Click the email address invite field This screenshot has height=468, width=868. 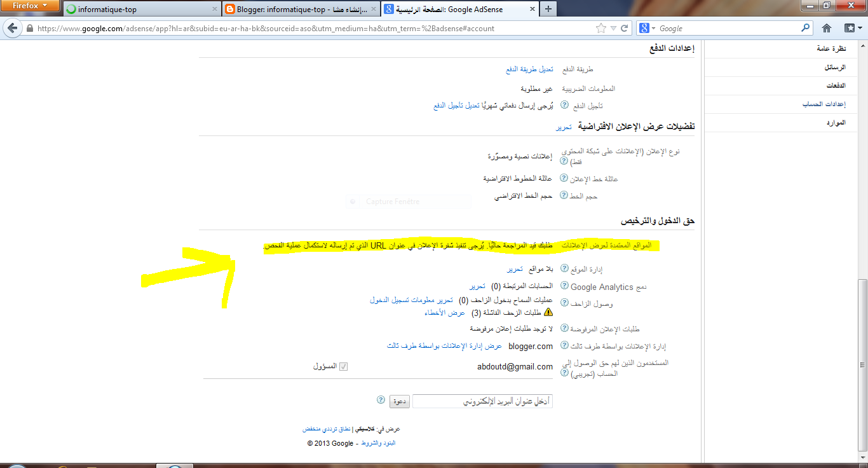pos(482,401)
